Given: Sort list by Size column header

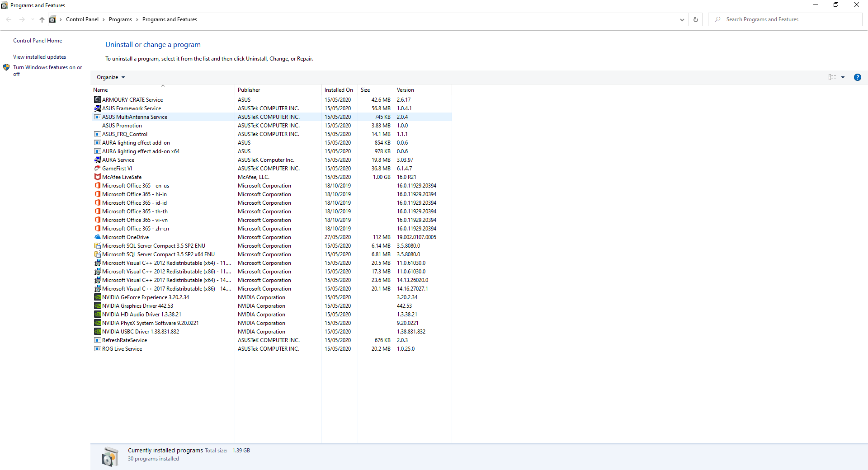Looking at the screenshot, I should [x=376, y=89].
